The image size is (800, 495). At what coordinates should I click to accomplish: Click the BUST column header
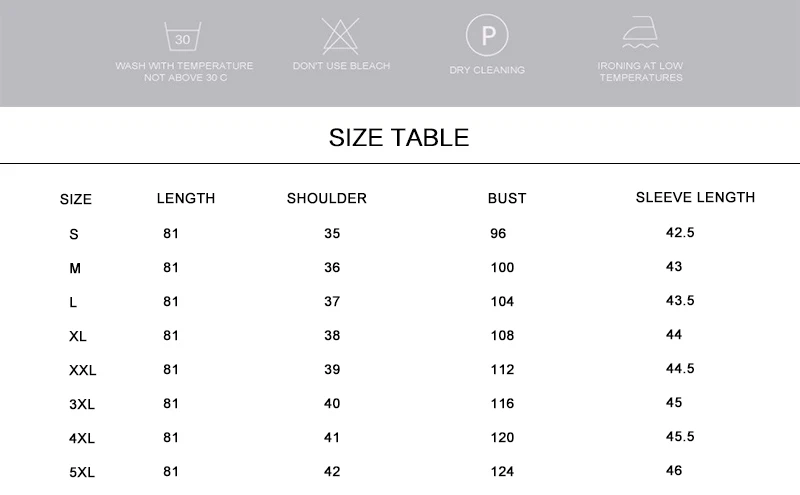coord(507,199)
